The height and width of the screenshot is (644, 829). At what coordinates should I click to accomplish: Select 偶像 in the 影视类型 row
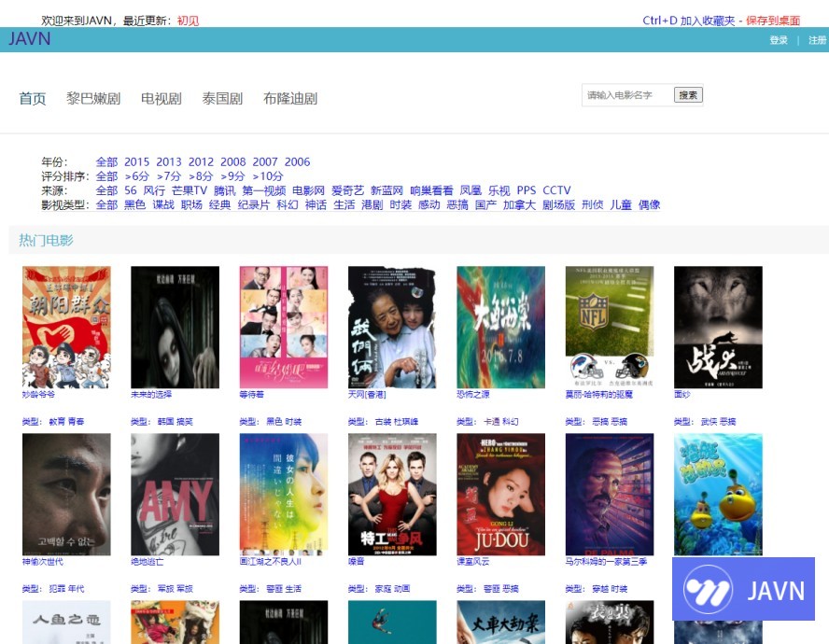649,204
